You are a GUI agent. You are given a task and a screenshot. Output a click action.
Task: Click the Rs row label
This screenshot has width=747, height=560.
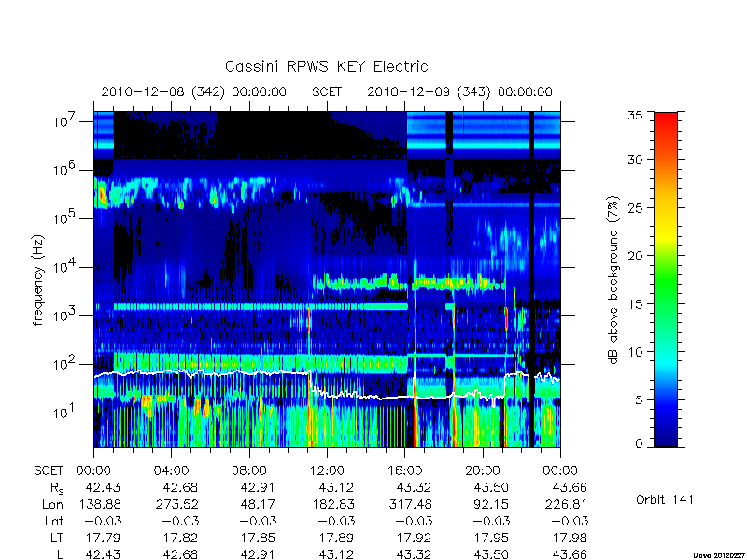(57, 488)
